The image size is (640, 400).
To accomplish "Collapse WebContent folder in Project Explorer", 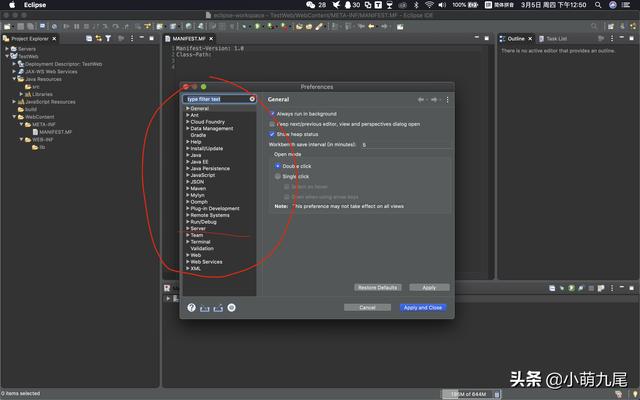I will point(14,117).
